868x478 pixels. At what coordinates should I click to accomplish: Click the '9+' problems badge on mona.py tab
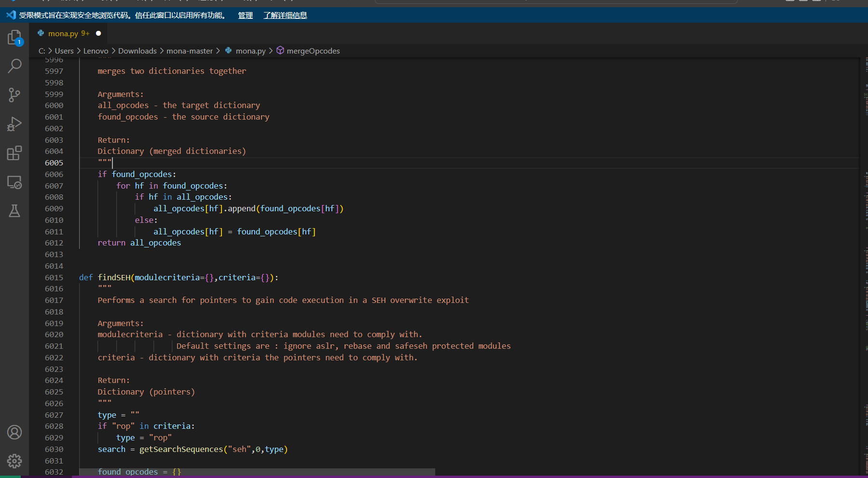click(85, 33)
